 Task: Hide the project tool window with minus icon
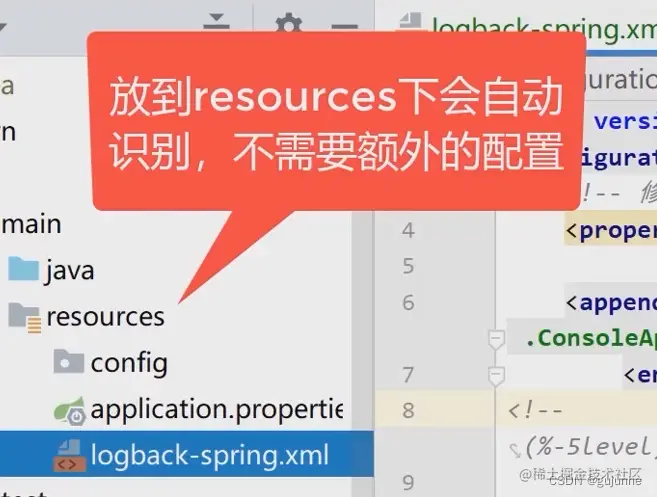click(x=344, y=27)
